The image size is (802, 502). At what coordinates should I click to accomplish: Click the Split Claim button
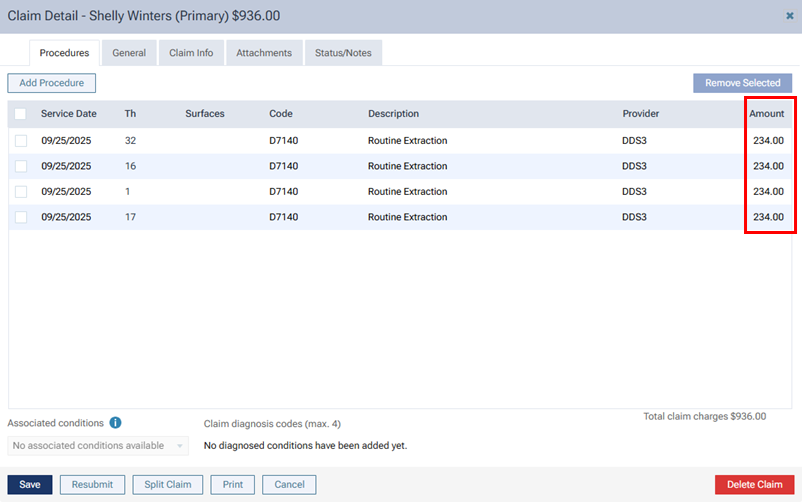coord(166,485)
